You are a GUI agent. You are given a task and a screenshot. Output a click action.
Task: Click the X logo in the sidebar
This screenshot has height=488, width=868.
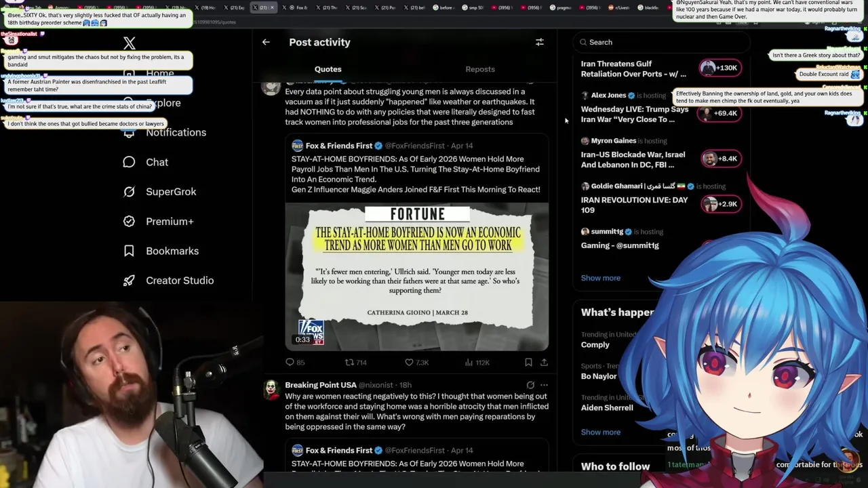130,43
